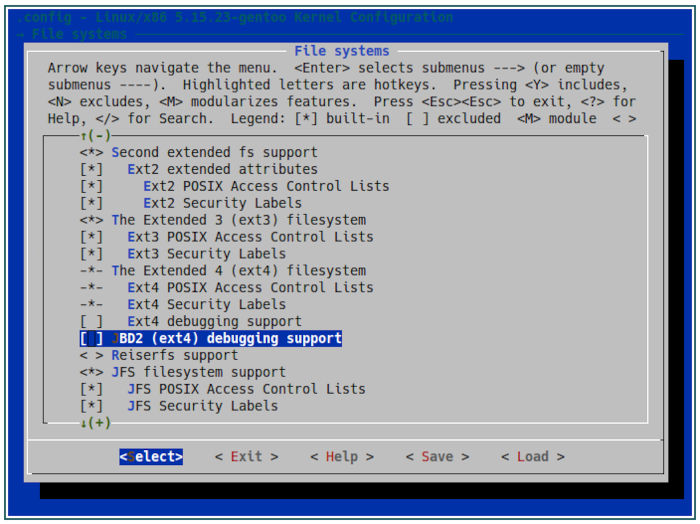Toggle Ext2 extended attributes checkbox
Screen dimensions: 700x524
coord(92,169)
